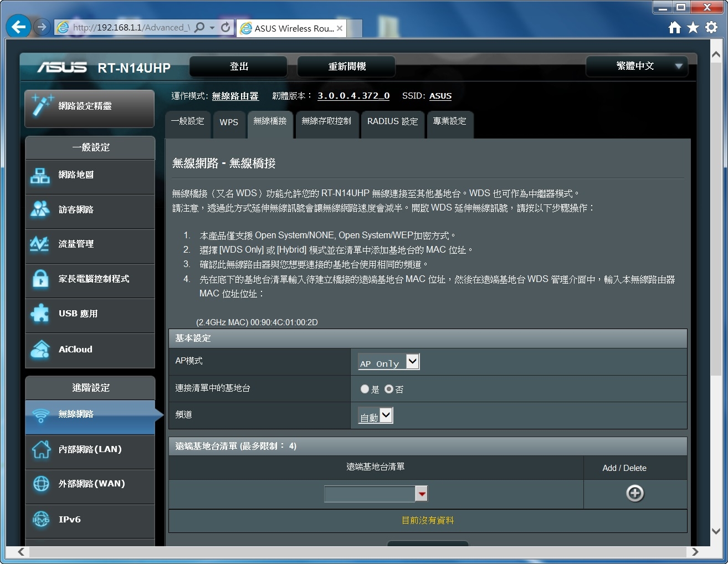Open 訪客網路 in the sidebar
The height and width of the screenshot is (564, 728).
[x=90, y=210]
